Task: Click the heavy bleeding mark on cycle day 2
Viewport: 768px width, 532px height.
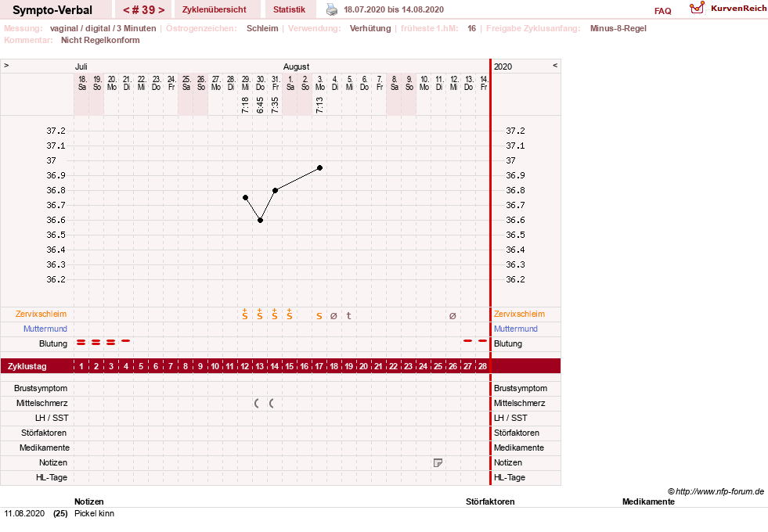Action: pyautogui.click(x=96, y=343)
